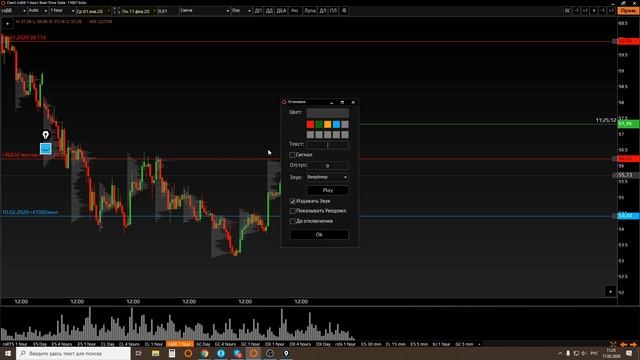The width and height of the screenshot is (640, 360).
Task: Enable the Показывать Уведомл. checkbox
Action: pyautogui.click(x=293, y=211)
